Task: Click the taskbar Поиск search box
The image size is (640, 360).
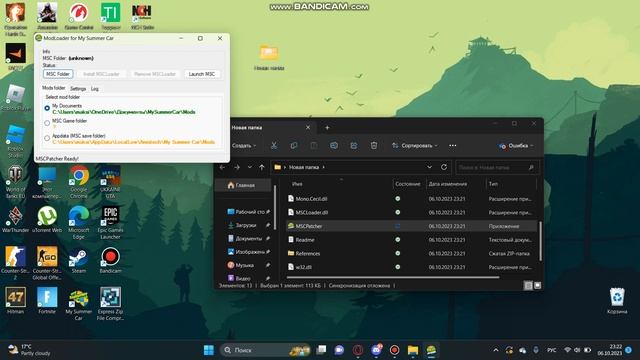Action: click(x=265, y=350)
